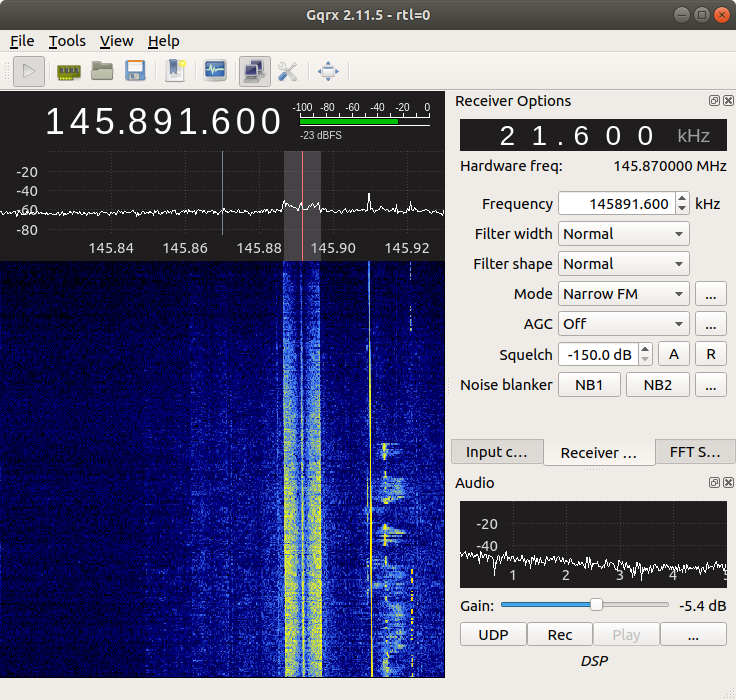
Task: Toggle full screen with the arrows icon
Action: point(328,71)
